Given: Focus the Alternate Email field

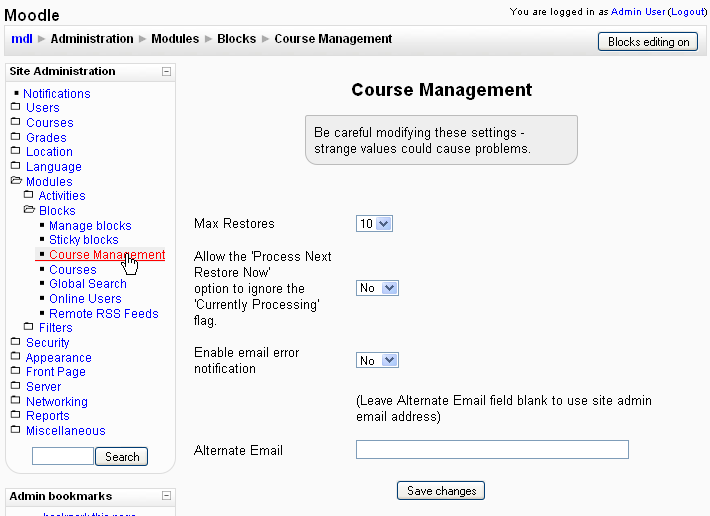Looking at the screenshot, I should pyautogui.click(x=492, y=449).
